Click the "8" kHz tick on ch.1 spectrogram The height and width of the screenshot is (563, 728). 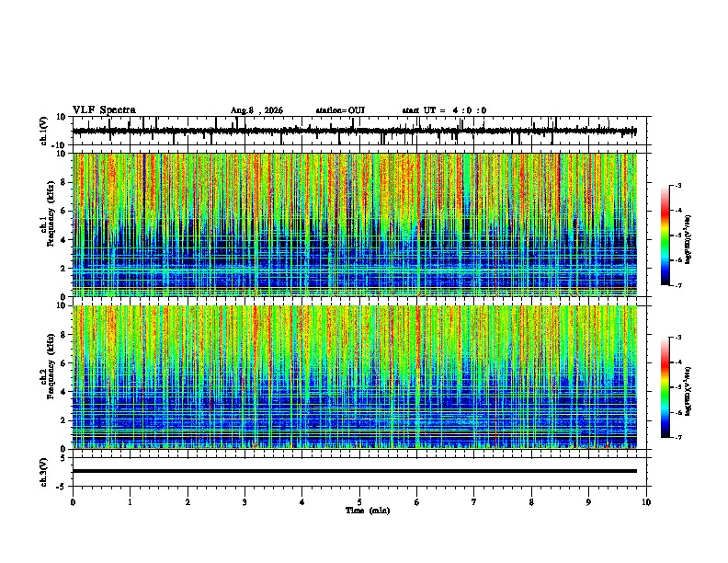point(64,183)
